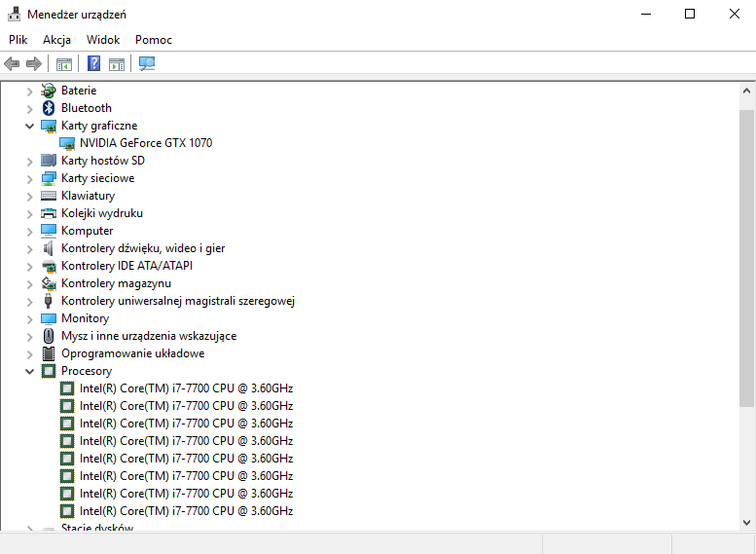Image resolution: width=756 pixels, height=554 pixels.
Task: Show or hide the console tree pane
Action: coord(63,63)
